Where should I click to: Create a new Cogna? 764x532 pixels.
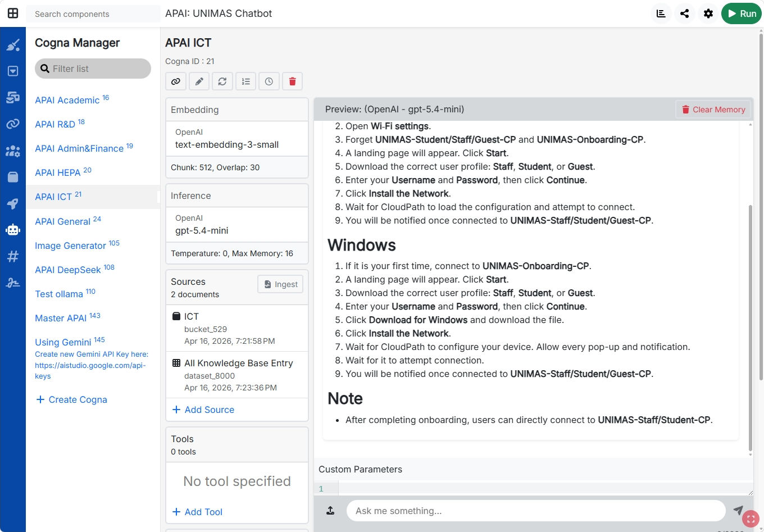pos(71,399)
